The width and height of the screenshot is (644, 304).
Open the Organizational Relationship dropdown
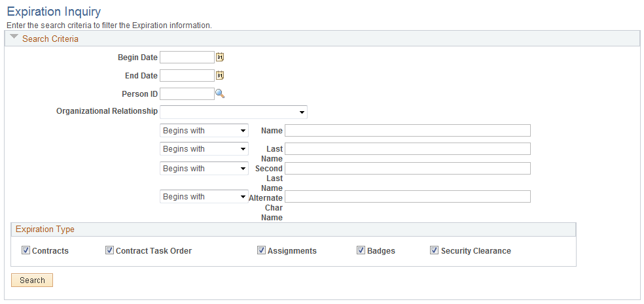233,112
